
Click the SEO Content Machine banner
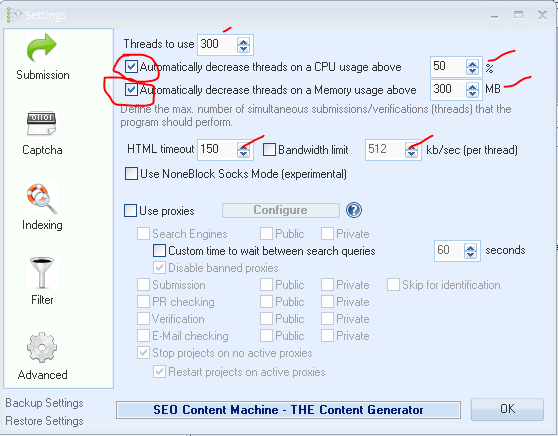pyautogui.click(x=288, y=410)
